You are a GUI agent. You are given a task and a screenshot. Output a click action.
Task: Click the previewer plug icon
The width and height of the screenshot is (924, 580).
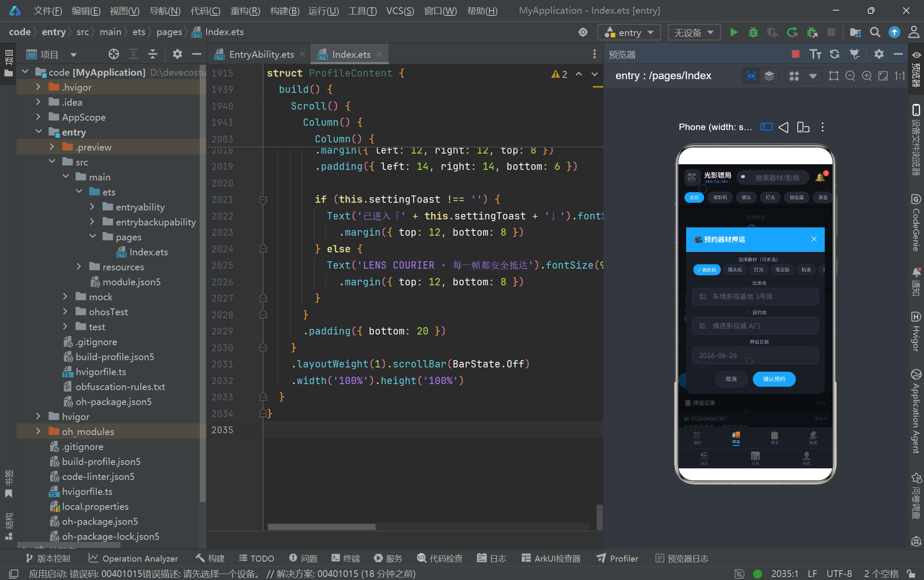[854, 54]
